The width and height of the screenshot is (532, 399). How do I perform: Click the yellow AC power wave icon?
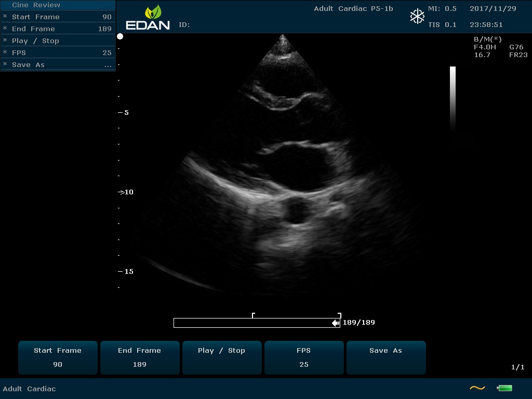coord(477,388)
